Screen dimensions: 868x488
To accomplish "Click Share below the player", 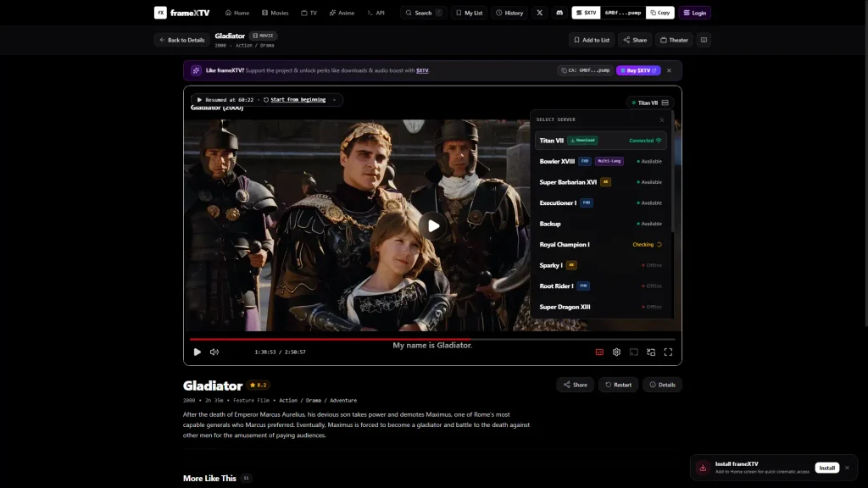I will 576,385.
